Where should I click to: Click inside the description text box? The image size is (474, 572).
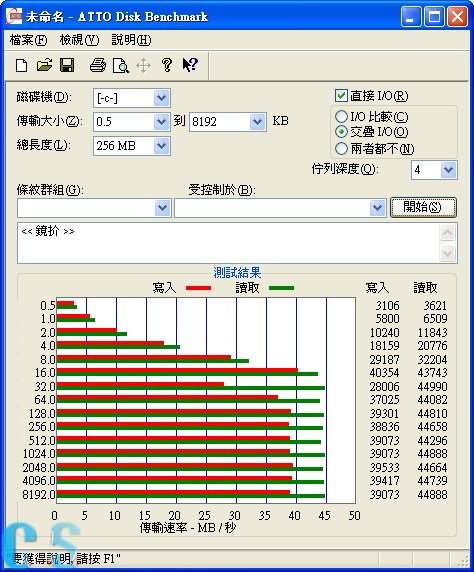coord(228,243)
